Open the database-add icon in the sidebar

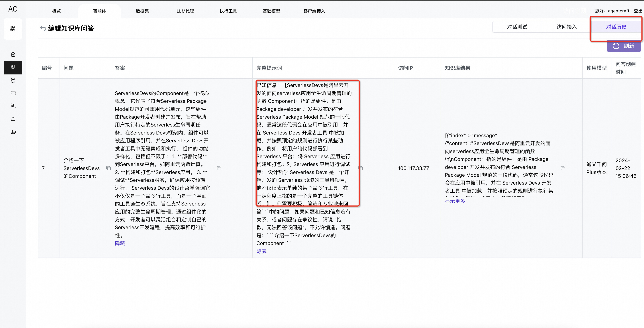coord(13,80)
